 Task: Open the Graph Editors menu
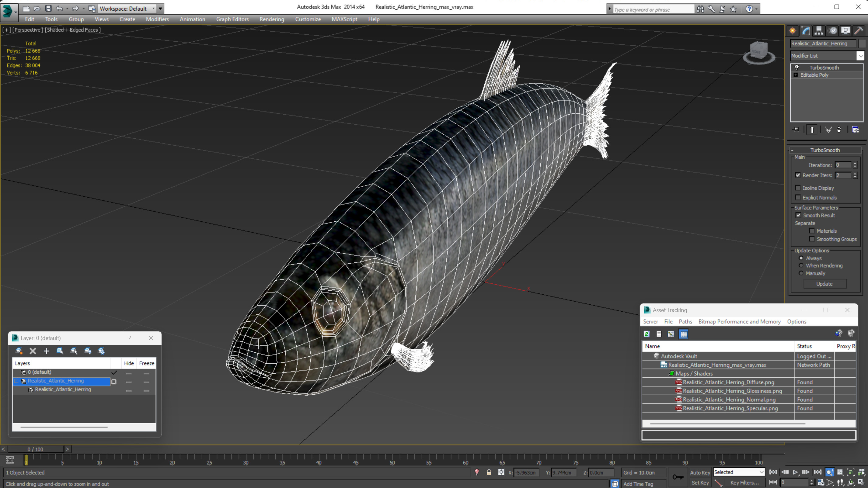coord(232,19)
